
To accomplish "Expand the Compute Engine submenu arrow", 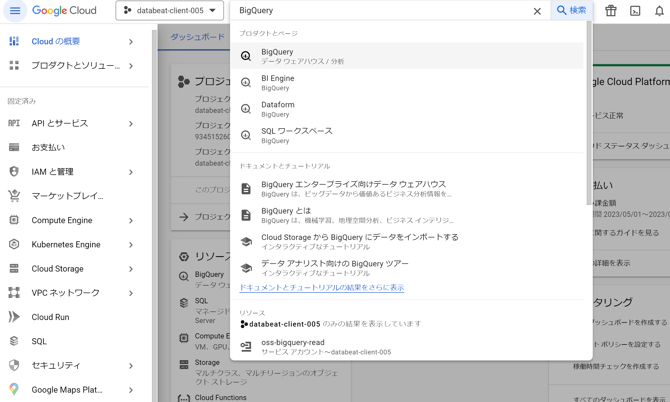I will pyautogui.click(x=131, y=221).
